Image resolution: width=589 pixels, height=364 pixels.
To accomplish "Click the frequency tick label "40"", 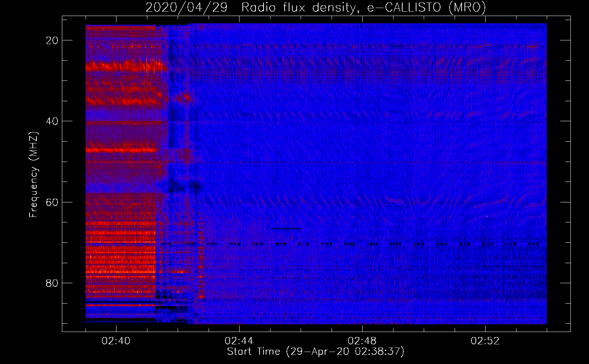I will click(x=52, y=121).
